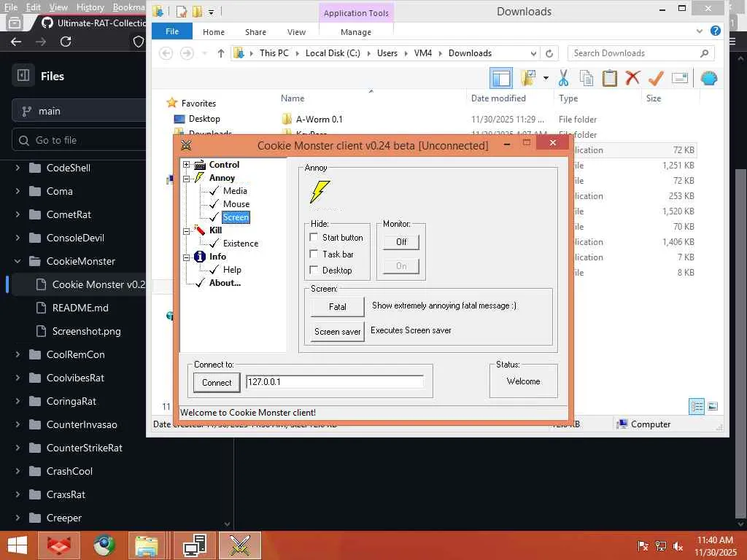Open the folder options toolbar dropdown arrow
The image size is (747, 560).
coord(546,77)
